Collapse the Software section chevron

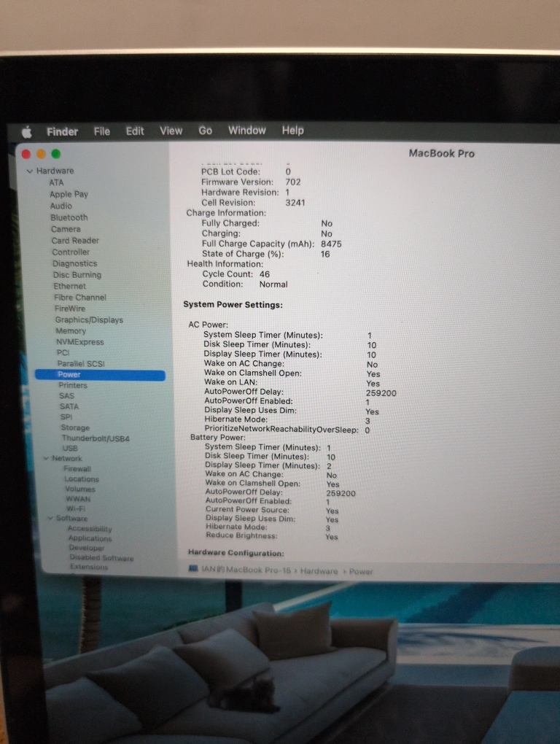coord(50,518)
